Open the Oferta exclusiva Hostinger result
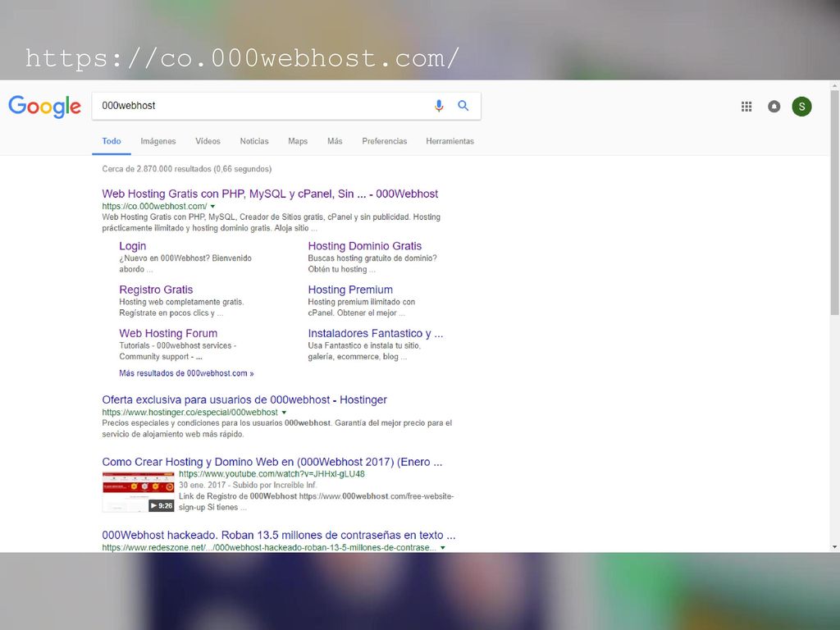Screen dimensions: 840x630 pos(244,399)
